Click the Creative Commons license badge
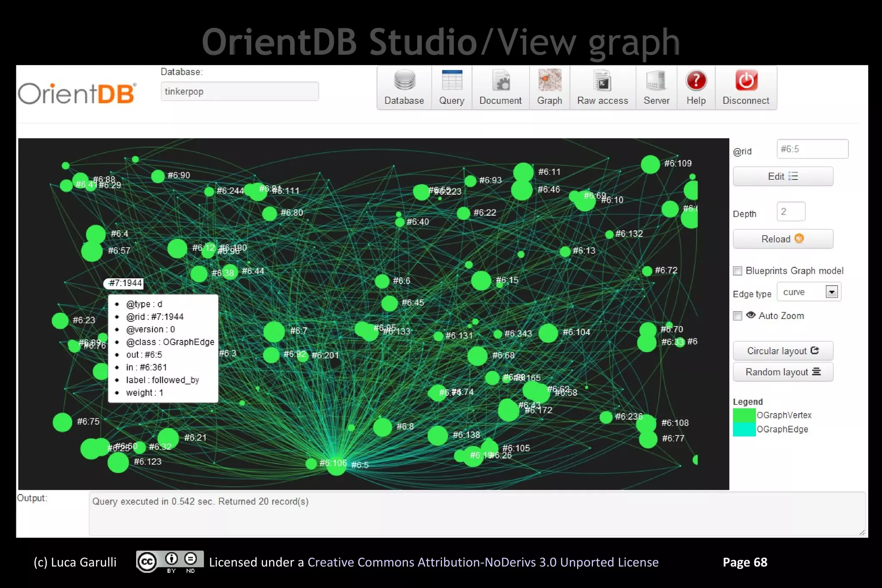The image size is (882, 588). [x=170, y=562]
